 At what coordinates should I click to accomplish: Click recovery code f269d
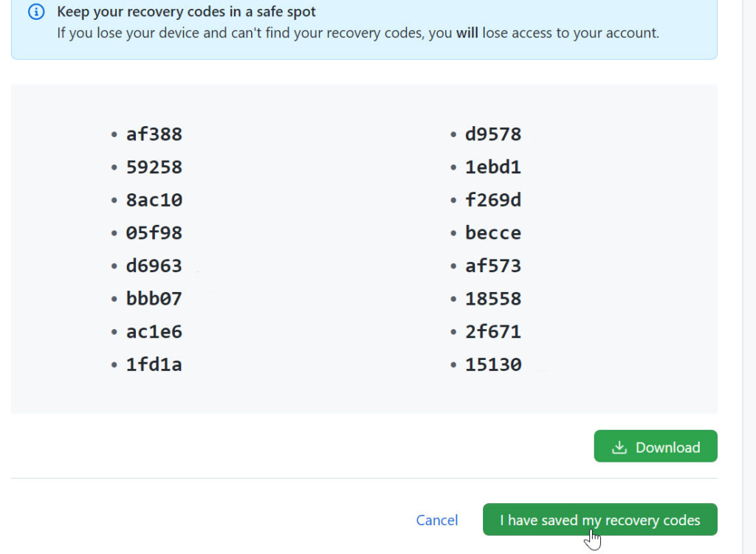click(493, 200)
